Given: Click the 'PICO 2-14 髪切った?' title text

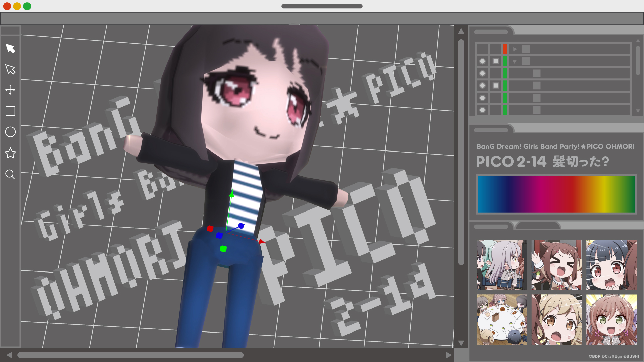Looking at the screenshot, I should click(x=542, y=162).
